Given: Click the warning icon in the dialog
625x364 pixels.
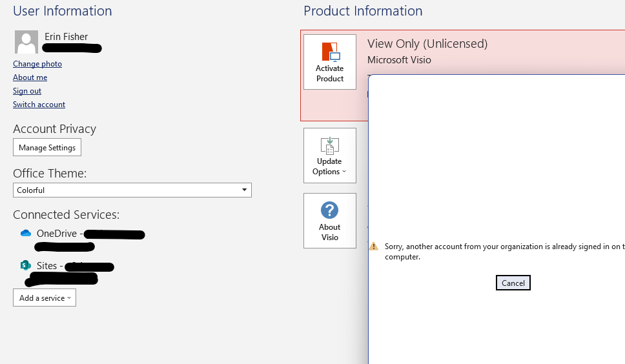Looking at the screenshot, I should click(x=373, y=246).
